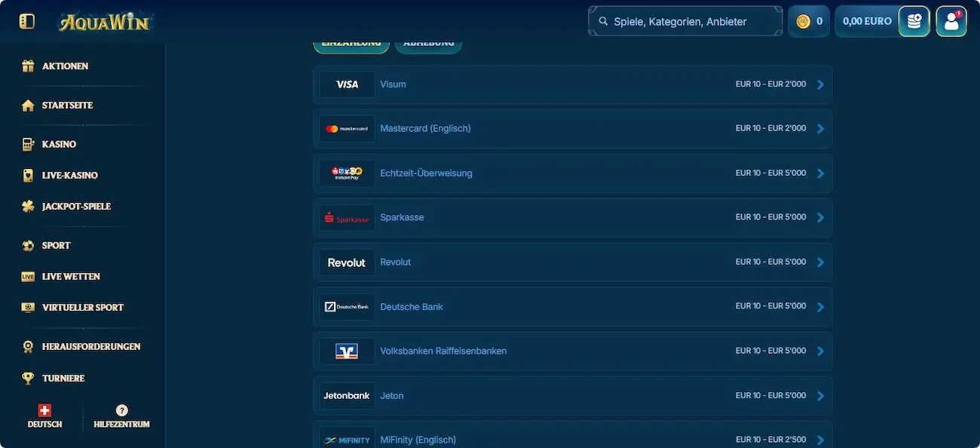The width and height of the screenshot is (980, 448).
Task: Go to Startseite in sidebar
Action: (68, 106)
